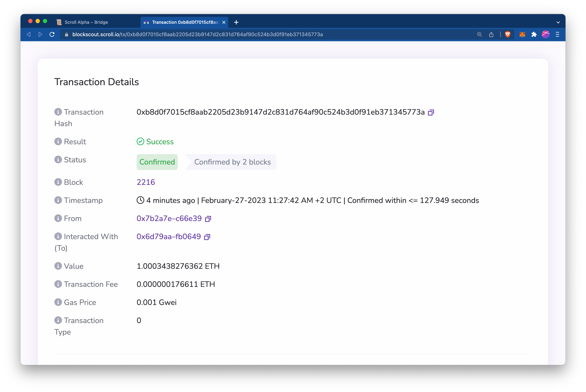Click the share page icon
Viewport: 586px width, 392px height.
(491, 35)
